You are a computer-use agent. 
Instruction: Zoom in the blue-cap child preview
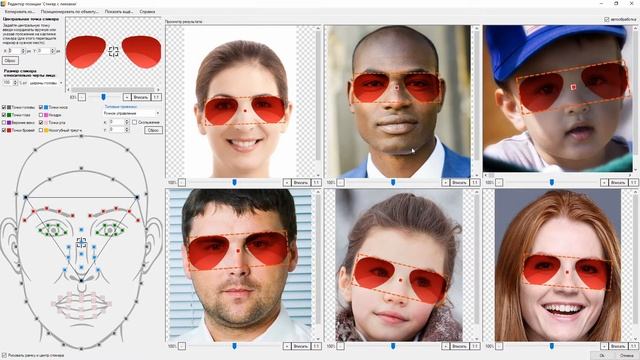tap(604, 182)
